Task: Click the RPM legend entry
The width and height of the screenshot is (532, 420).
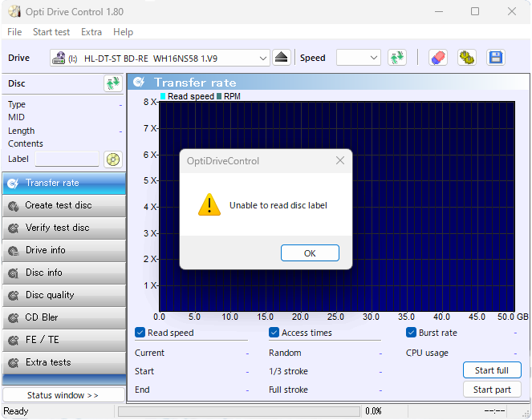Action: point(229,96)
